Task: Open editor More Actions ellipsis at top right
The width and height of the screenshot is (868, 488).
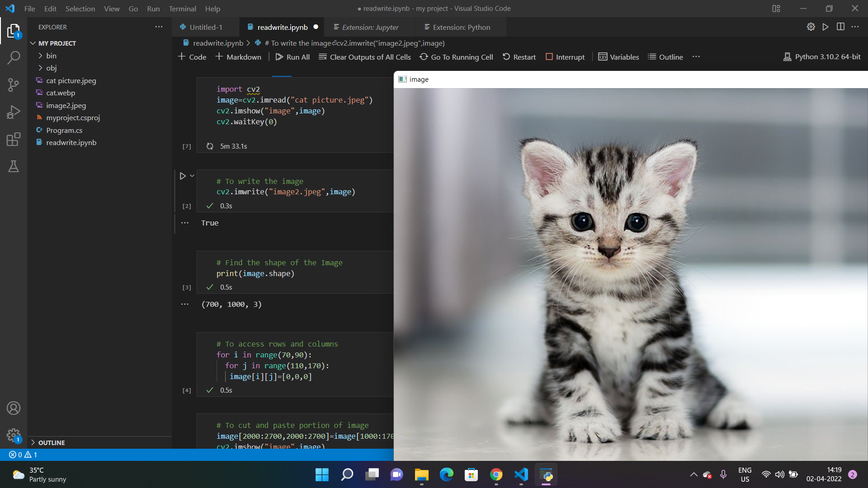Action: click(x=855, y=27)
